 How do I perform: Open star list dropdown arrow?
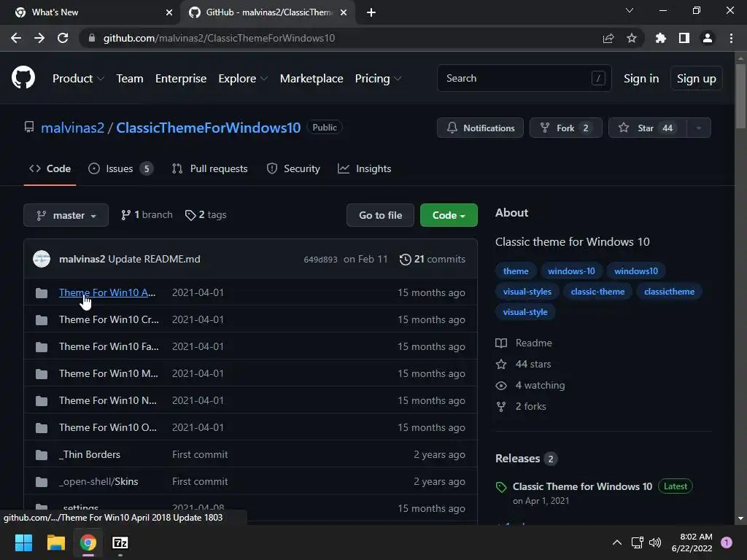point(699,128)
